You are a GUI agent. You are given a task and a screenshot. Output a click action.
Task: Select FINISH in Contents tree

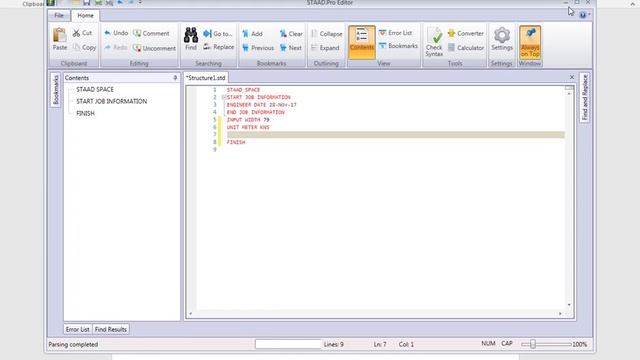(x=85, y=113)
